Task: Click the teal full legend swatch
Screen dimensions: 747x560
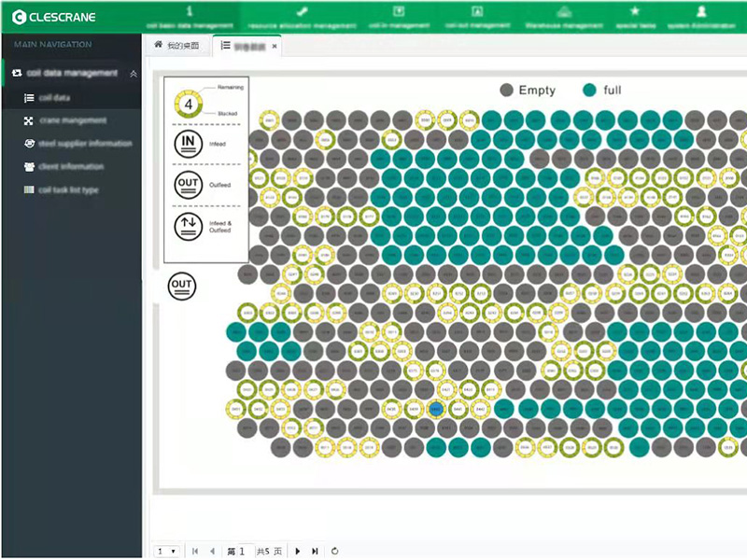Action: [589, 90]
